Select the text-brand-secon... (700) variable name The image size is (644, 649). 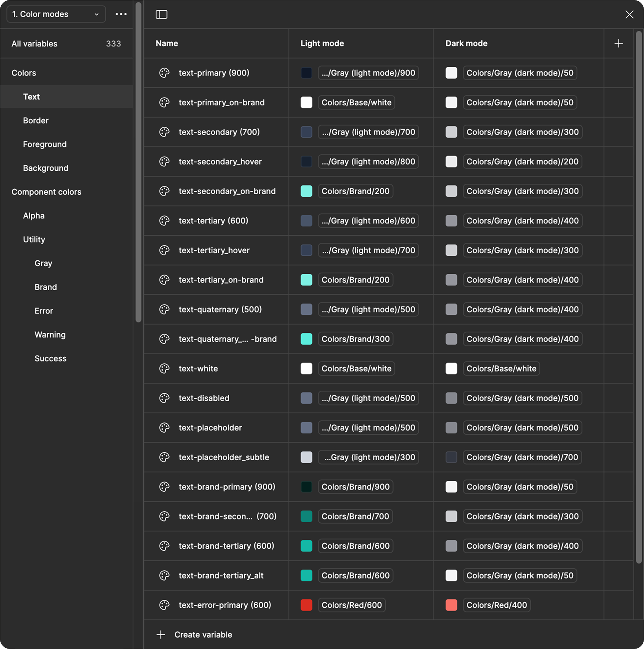point(228,516)
